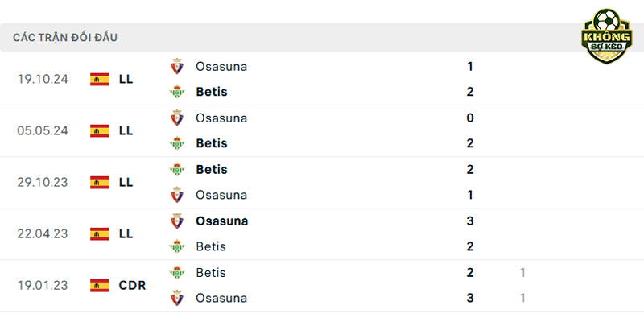644x322 pixels.
Task: Click the Spain flag beside the 29.10.23 match
Action: [100, 183]
